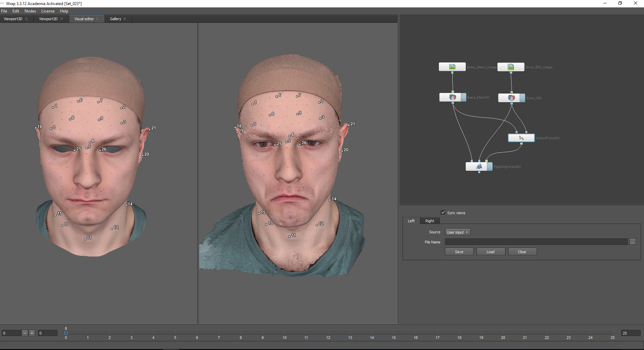Click the timeline minus frame button
The width and height of the screenshot is (644, 350).
tap(25, 333)
